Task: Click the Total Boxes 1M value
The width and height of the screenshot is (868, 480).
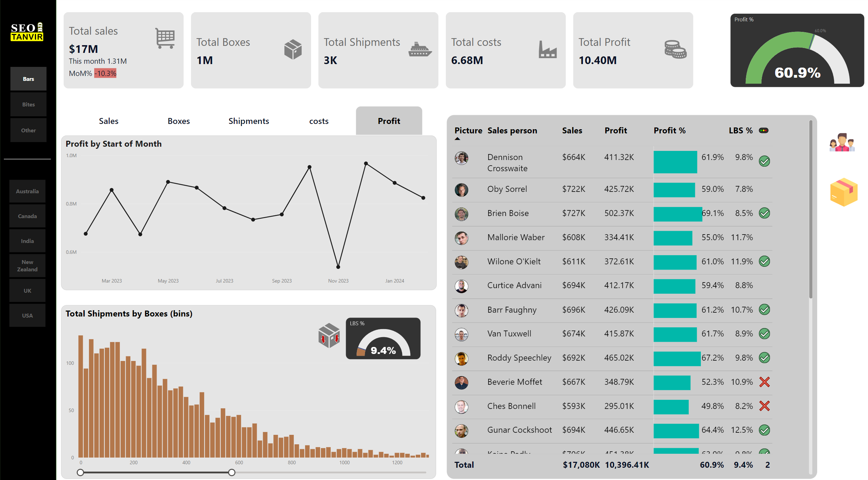Action: click(x=205, y=61)
